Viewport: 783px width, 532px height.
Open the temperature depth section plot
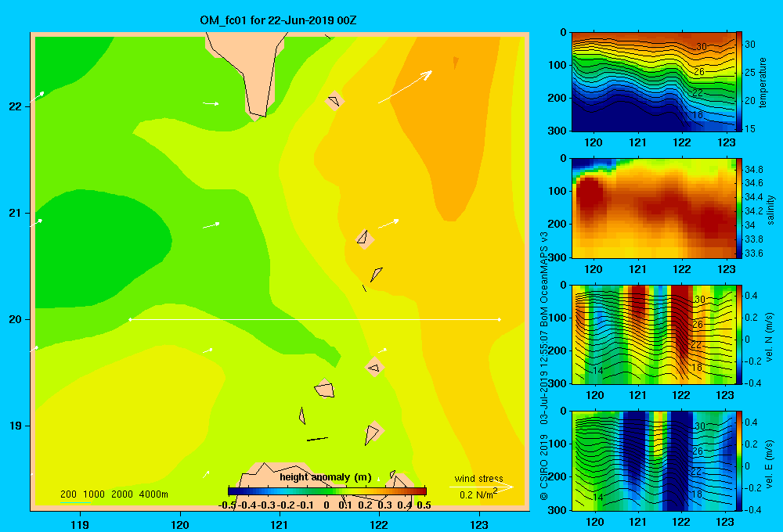coord(653,81)
